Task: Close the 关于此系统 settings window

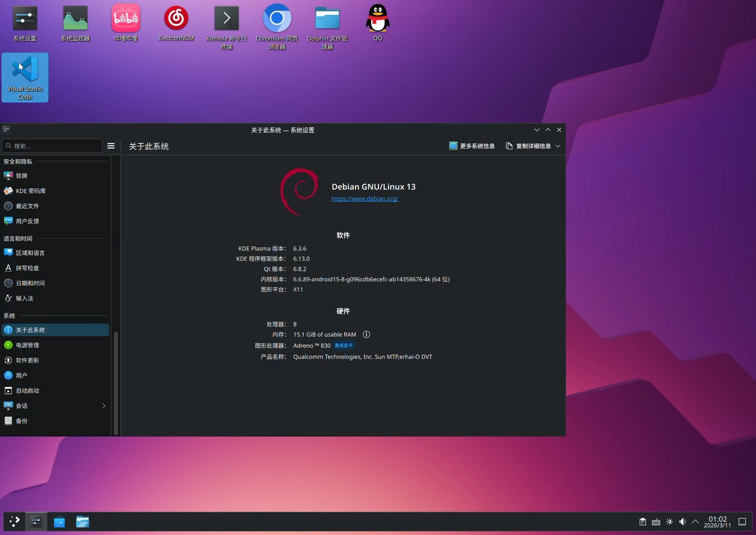Action: (x=559, y=130)
